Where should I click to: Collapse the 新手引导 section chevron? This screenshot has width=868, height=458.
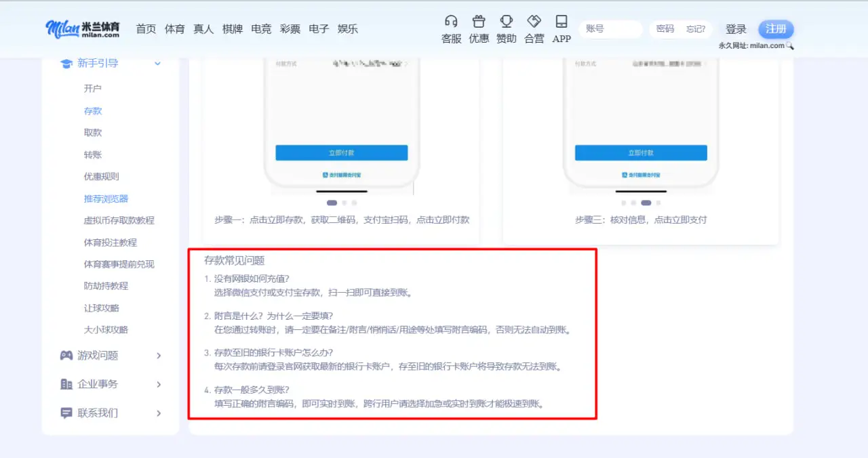pyautogui.click(x=157, y=63)
